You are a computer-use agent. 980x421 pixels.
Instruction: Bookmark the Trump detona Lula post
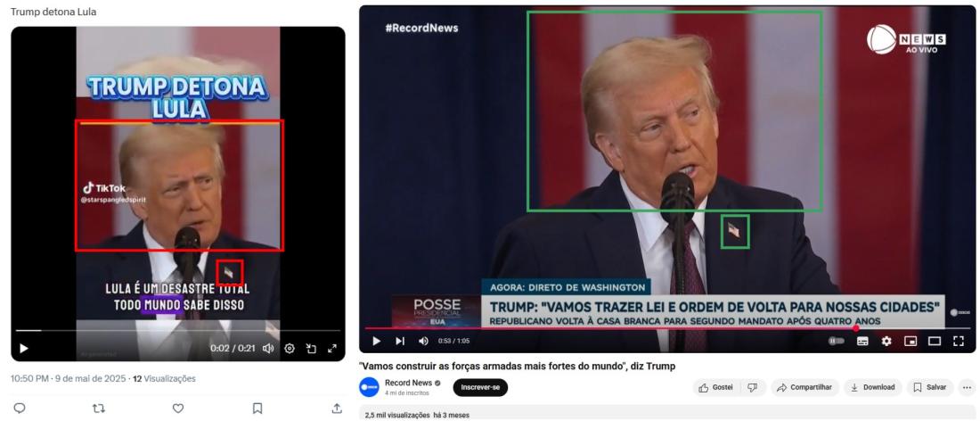point(257,408)
